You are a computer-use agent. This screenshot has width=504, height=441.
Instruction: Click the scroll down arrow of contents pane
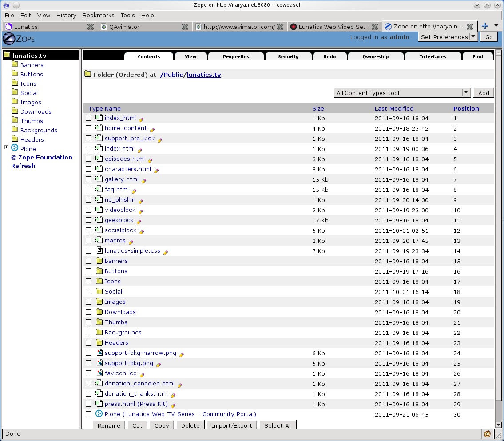point(498,425)
